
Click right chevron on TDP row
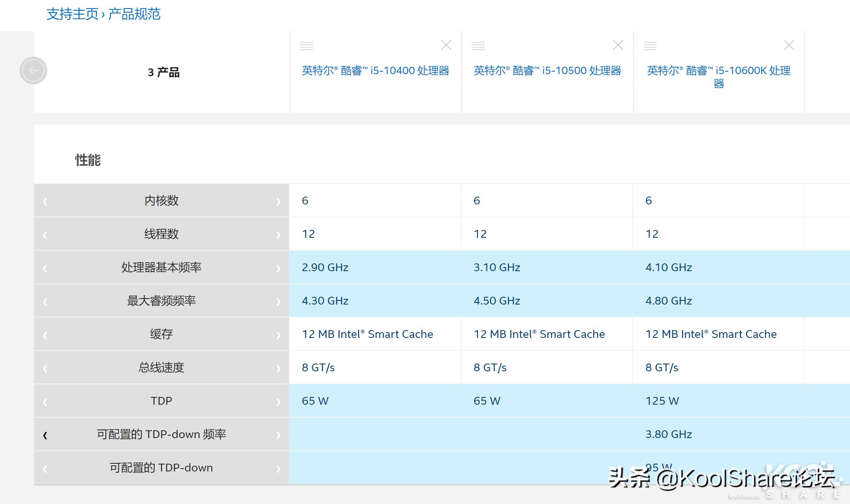click(x=278, y=402)
